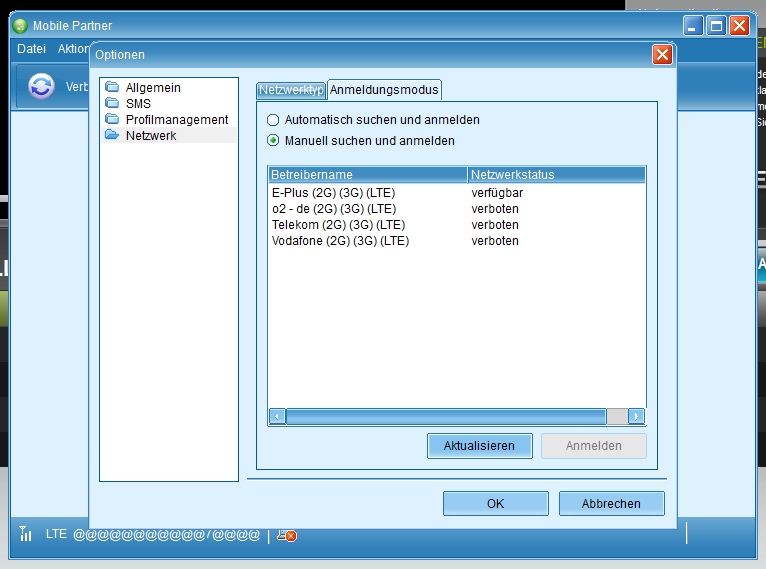Click the Mobile Partner app logo icon
Image resolution: width=766 pixels, height=569 pixels.
[x=20, y=25]
